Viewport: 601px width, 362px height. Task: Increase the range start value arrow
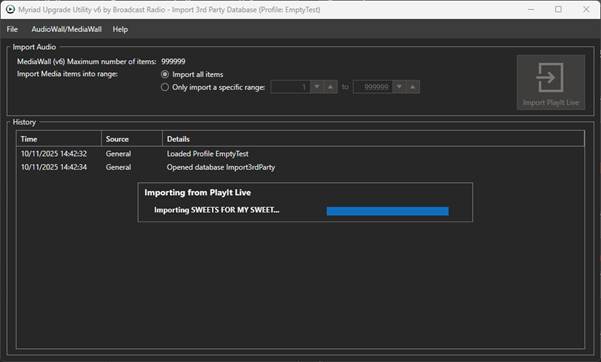[x=330, y=87]
